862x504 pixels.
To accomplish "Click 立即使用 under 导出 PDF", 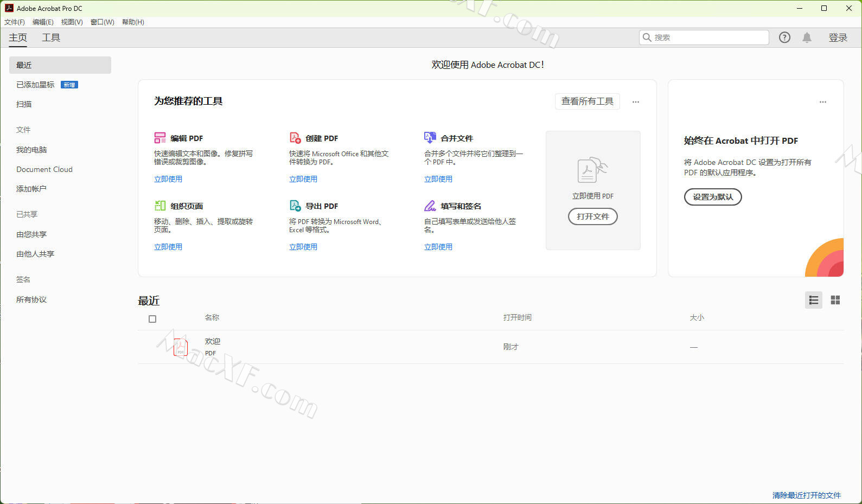I will [x=303, y=247].
